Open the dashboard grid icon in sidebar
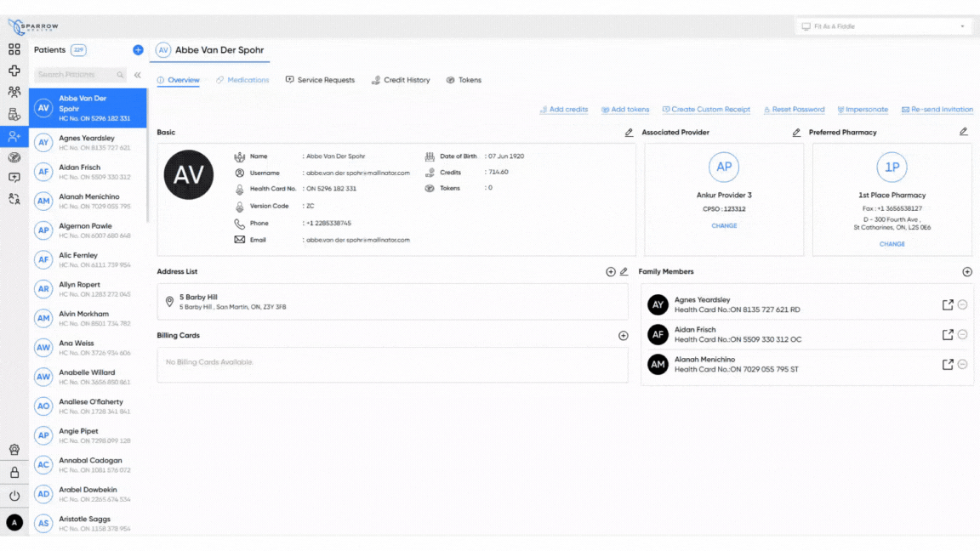980x551 pixels. tap(14, 48)
